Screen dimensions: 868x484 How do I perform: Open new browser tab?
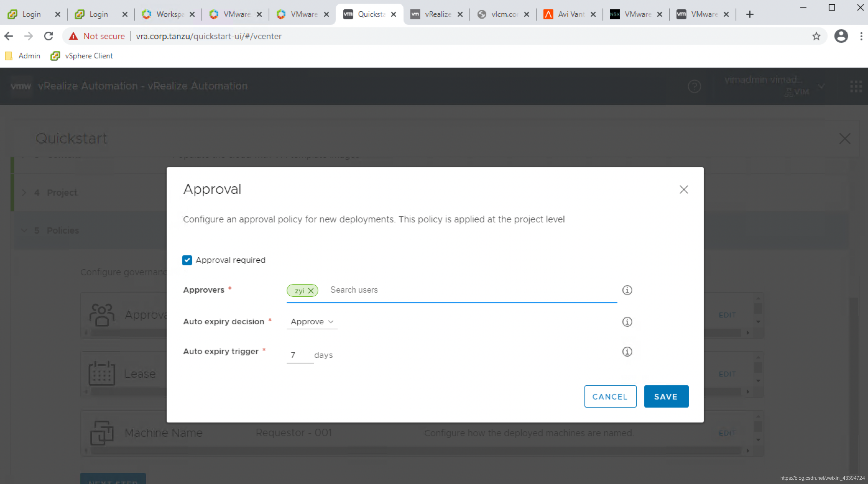pyautogui.click(x=749, y=14)
